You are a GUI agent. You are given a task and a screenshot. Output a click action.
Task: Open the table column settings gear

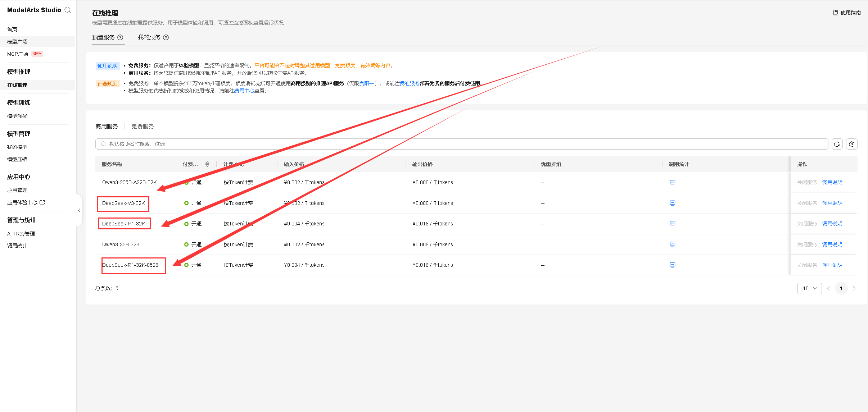click(x=852, y=144)
